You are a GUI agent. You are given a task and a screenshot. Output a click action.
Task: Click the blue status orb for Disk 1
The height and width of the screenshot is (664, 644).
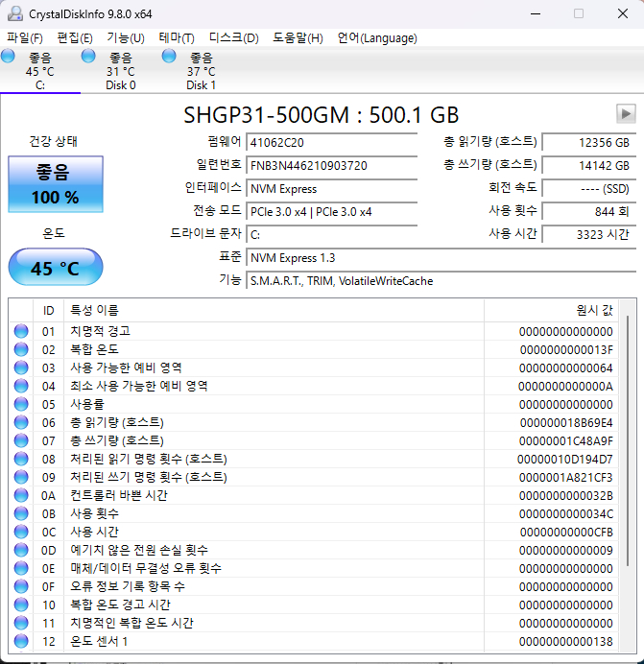[169, 56]
